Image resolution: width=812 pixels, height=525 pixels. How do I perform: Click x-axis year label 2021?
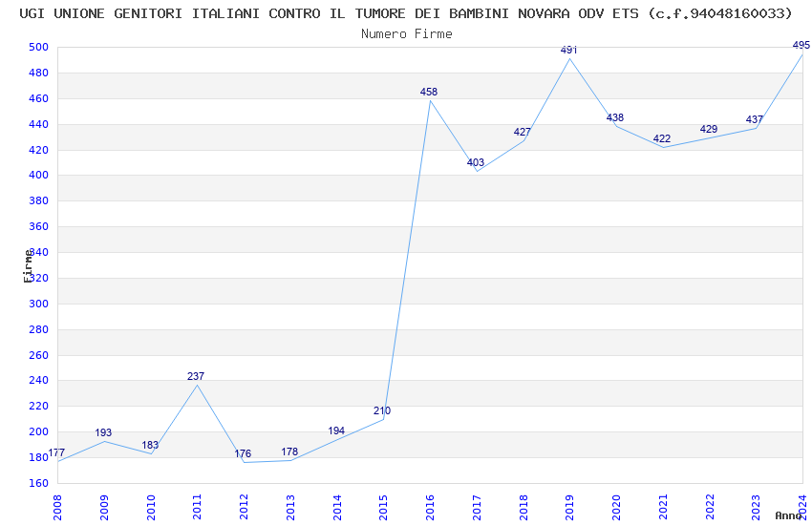coord(663,507)
